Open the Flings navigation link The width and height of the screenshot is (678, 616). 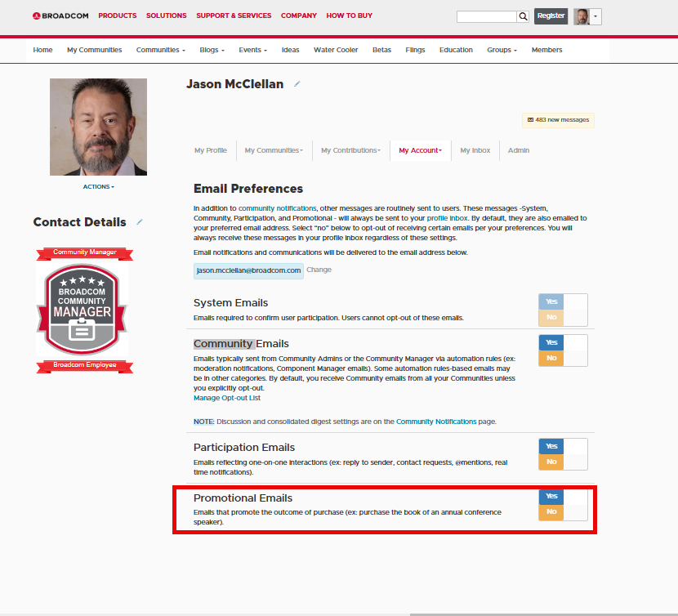pyautogui.click(x=415, y=50)
